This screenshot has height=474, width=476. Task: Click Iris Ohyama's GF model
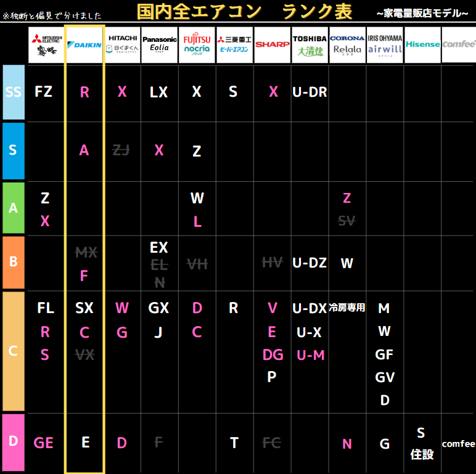[x=384, y=354]
